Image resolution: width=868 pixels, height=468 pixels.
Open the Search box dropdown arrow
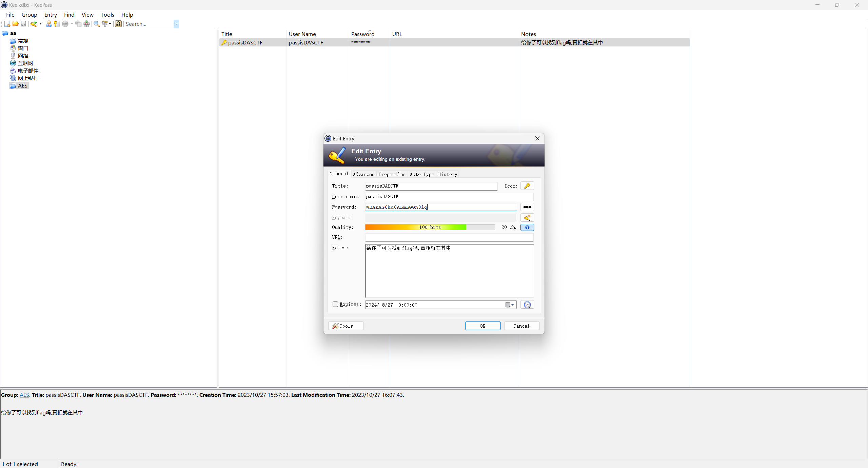176,24
